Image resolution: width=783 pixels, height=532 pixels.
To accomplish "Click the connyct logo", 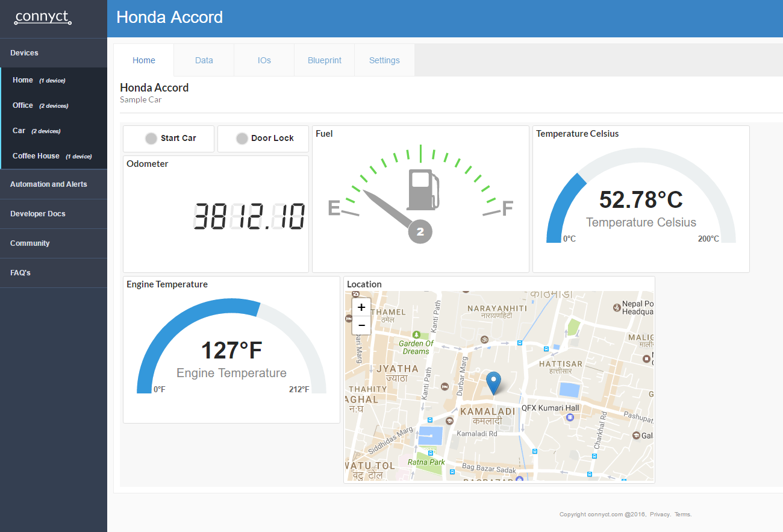I will (43, 17).
